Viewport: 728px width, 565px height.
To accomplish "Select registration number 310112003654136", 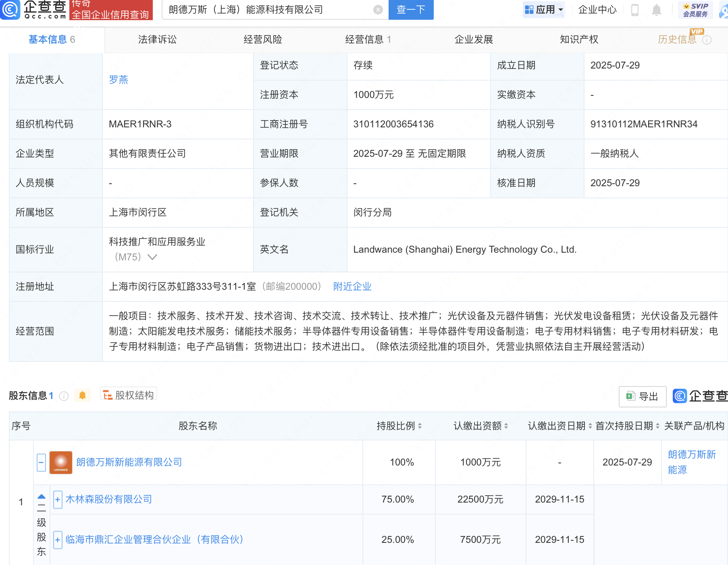I will [x=393, y=124].
